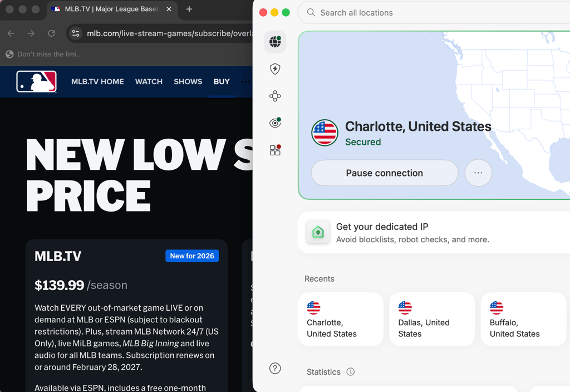Click the Search all locations field
Image resolution: width=570 pixels, height=392 pixels.
click(434, 13)
